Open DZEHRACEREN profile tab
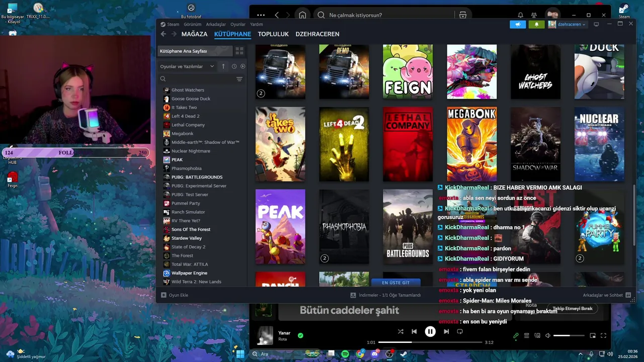 click(x=317, y=34)
